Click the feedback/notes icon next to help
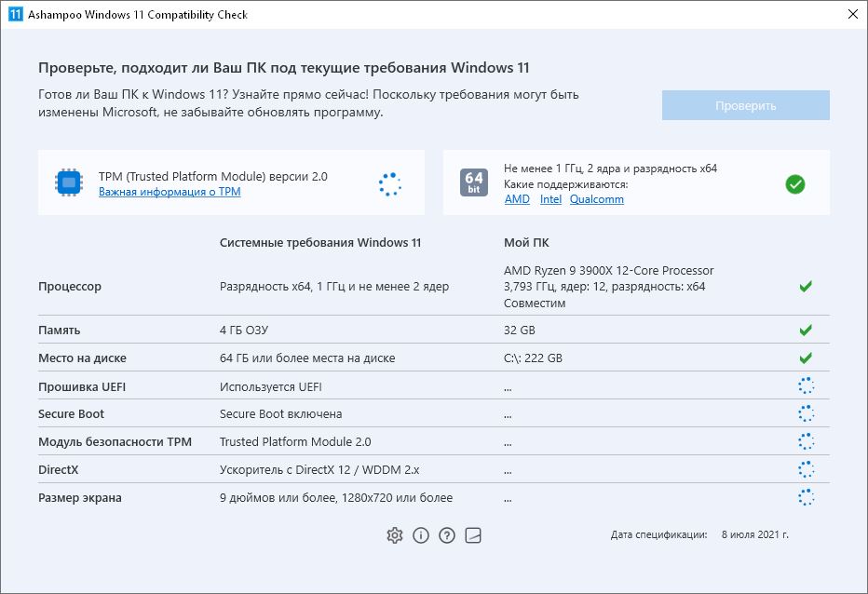Viewport: 868px width, 594px height. tap(473, 535)
